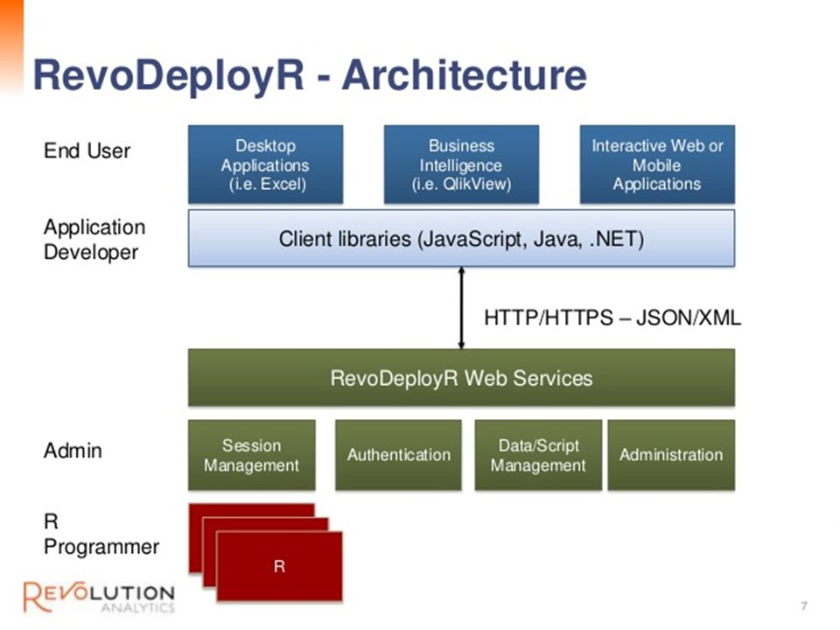The height and width of the screenshot is (630, 840).
Task: Click the Interactive Web or Mobile Applications box
Action: pos(657,164)
